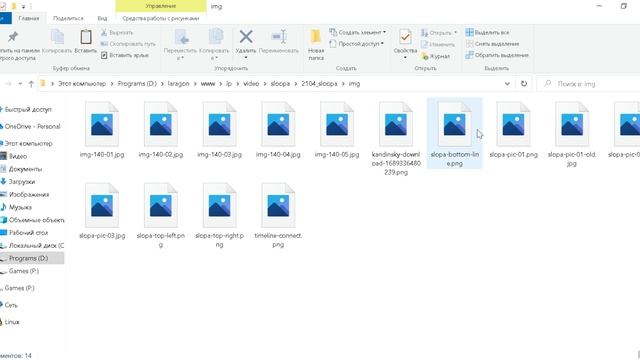Open Easy access (Простой доступ) dropdown
The image size is (640, 360).
tap(357, 44)
